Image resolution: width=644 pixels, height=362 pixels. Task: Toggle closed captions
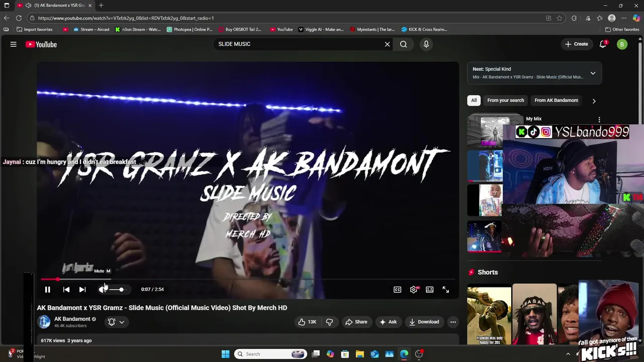tap(397, 290)
